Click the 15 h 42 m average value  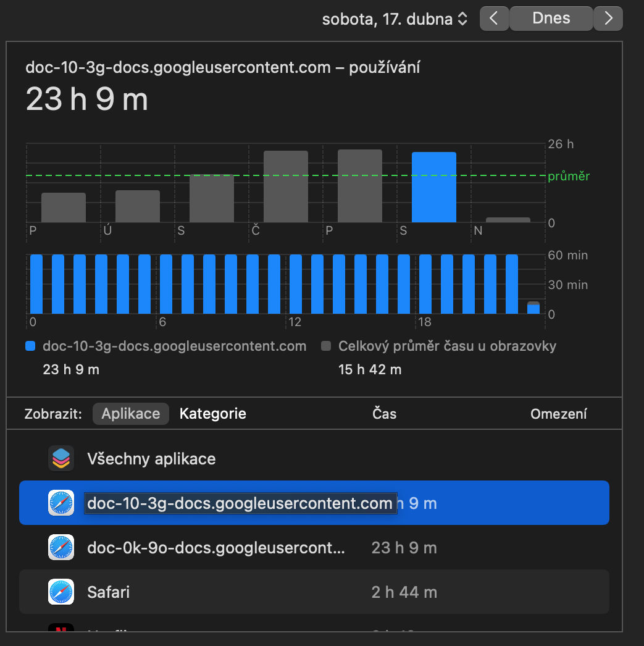click(x=370, y=369)
